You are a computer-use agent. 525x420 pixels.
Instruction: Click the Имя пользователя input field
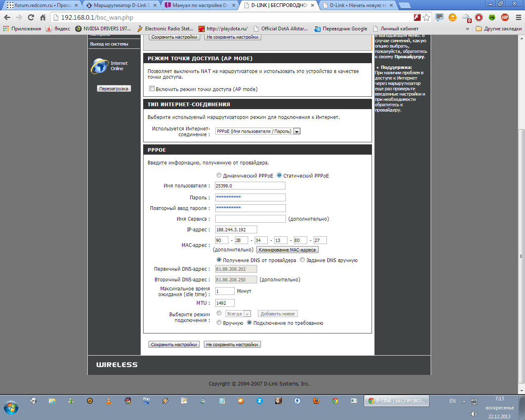(250, 186)
